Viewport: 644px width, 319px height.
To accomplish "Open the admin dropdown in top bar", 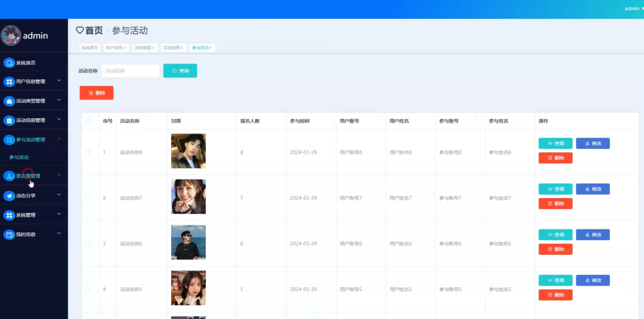I will coord(634,9).
